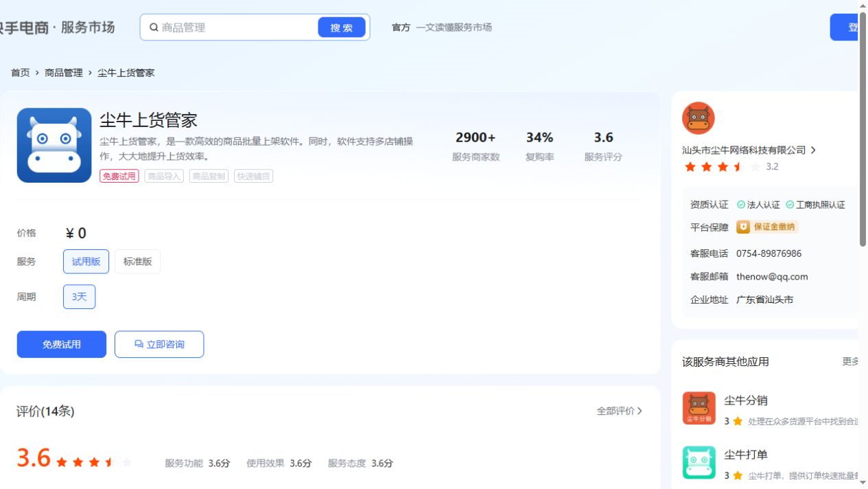Image resolution: width=868 pixels, height=489 pixels.
Task: Click the review stars beside 3.6
Action: 94,462
